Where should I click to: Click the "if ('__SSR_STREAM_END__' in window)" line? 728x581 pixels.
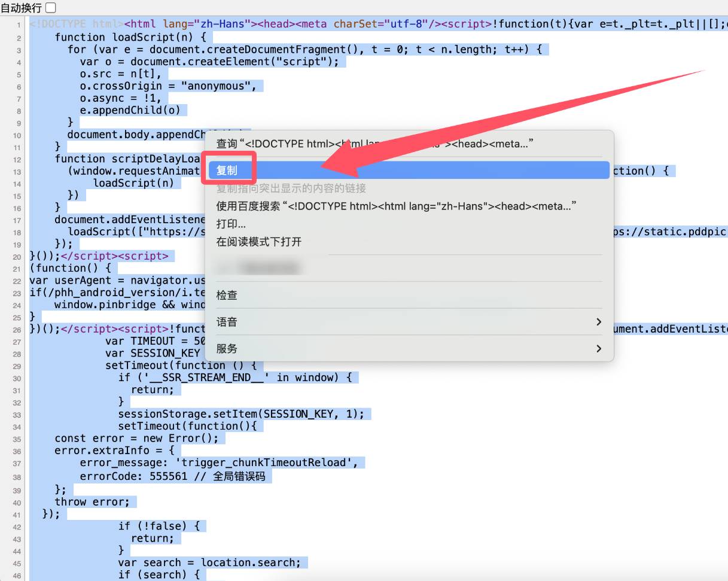pyautogui.click(x=235, y=377)
